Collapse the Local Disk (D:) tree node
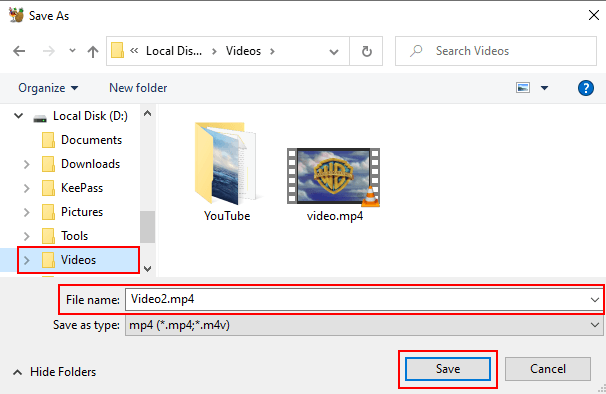Image resolution: width=606 pixels, height=394 pixels. (18, 116)
